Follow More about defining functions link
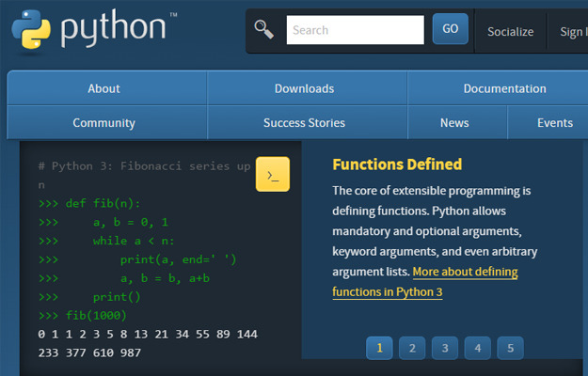 tap(425, 282)
